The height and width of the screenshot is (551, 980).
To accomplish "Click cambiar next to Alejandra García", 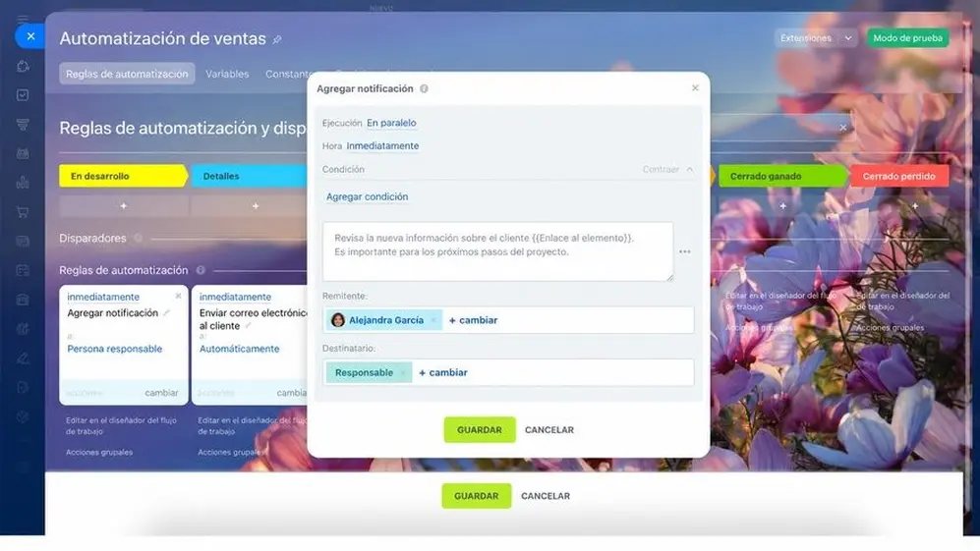I will pyautogui.click(x=473, y=320).
